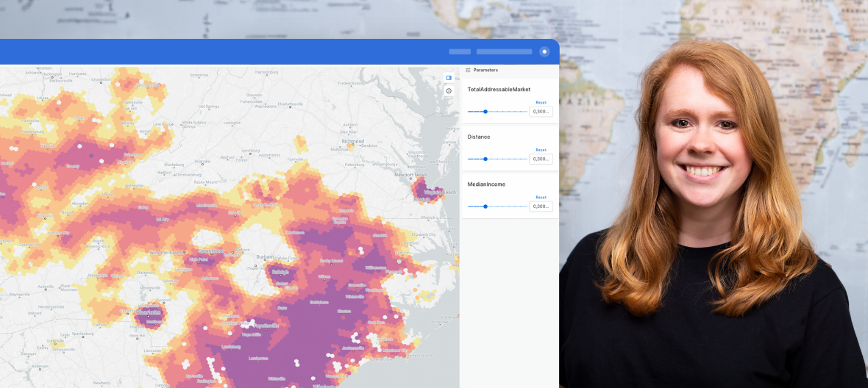
Task: Click the MedianIncome slider handle
Action: [x=485, y=206]
